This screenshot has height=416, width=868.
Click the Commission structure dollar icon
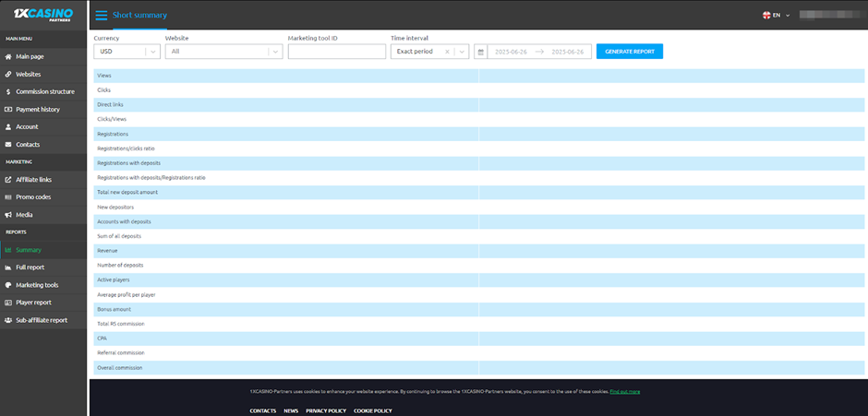pyautogui.click(x=8, y=91)
